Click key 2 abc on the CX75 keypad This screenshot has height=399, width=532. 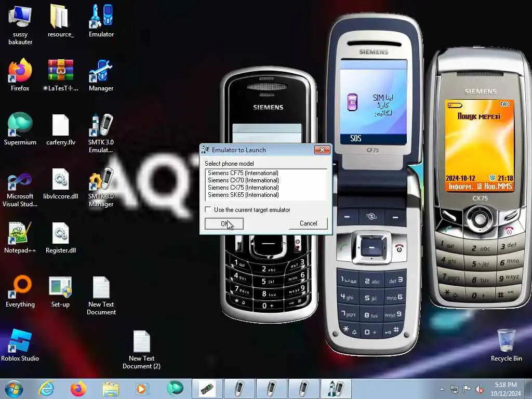[x=481, y=248]
